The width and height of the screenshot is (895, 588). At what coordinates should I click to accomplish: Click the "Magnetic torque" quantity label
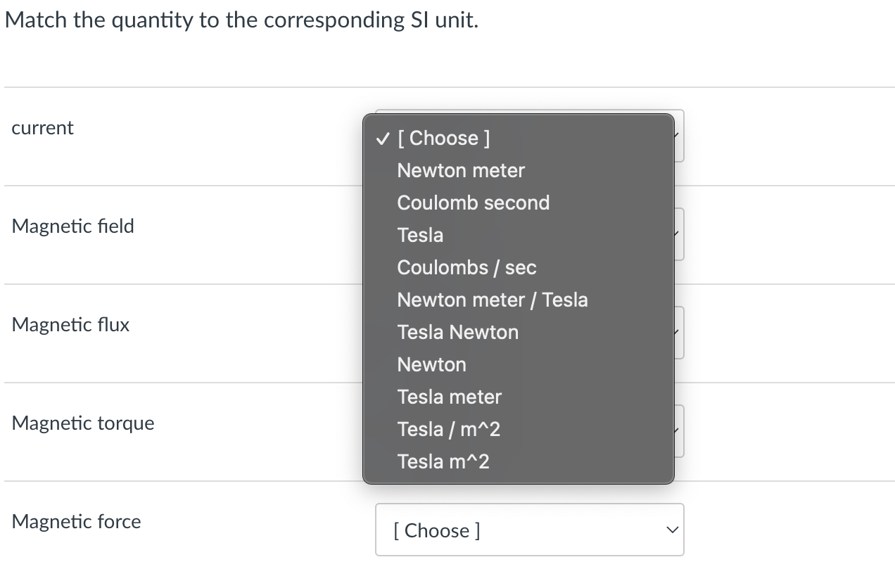[82, 423]
